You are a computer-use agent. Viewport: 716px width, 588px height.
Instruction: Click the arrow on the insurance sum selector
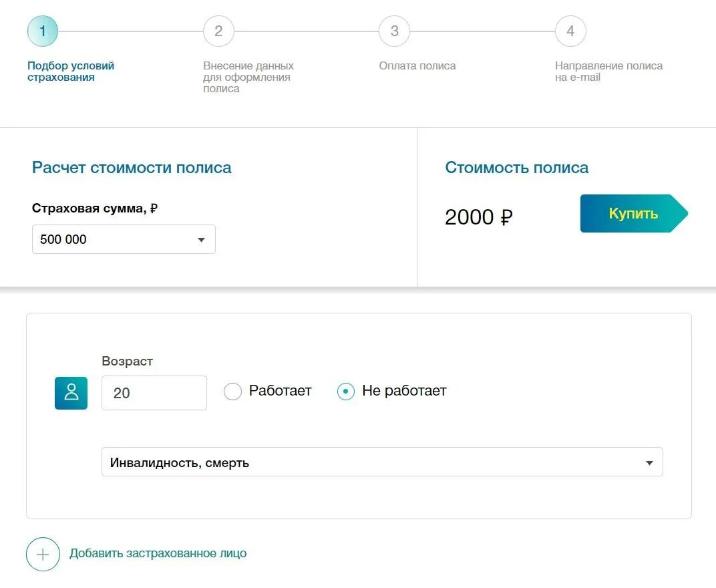(201, 240)
